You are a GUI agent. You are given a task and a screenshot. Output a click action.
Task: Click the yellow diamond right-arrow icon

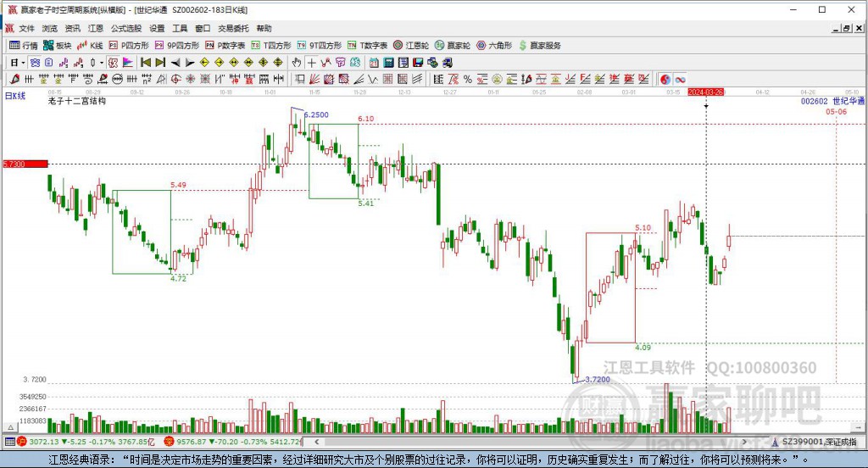click(220, 63)
